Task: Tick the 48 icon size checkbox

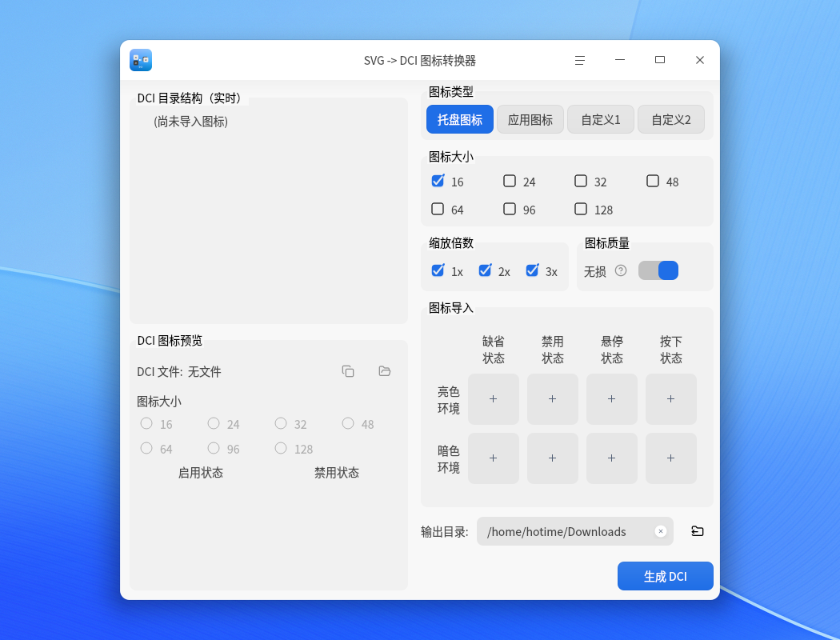Action: (653, 181)
